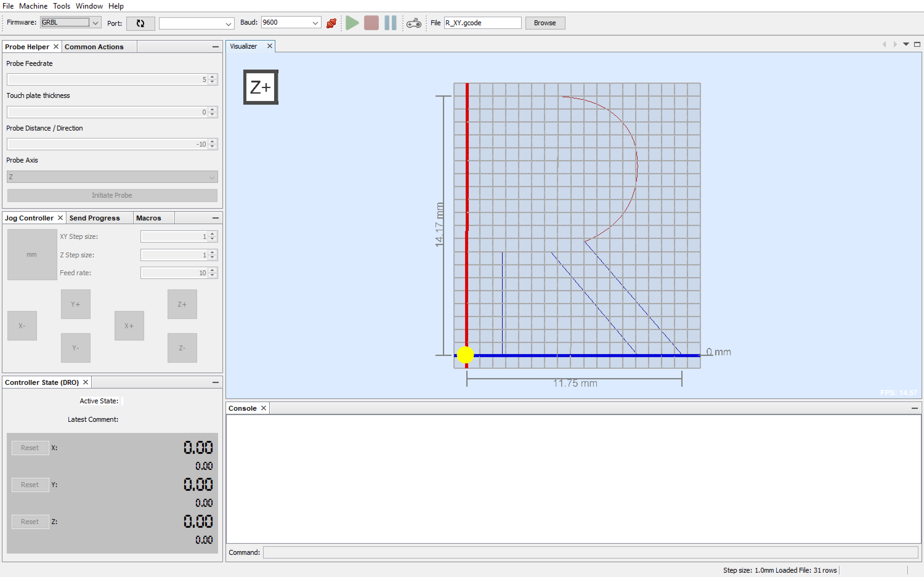Click the Y+ jog button
This screenshot has height=577, width=924.
(x=75, y=304)
